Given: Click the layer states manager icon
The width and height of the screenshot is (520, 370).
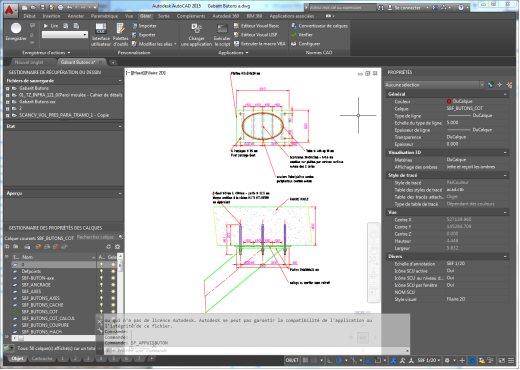Looking at the screenshot, I should [x=27, y=247].
